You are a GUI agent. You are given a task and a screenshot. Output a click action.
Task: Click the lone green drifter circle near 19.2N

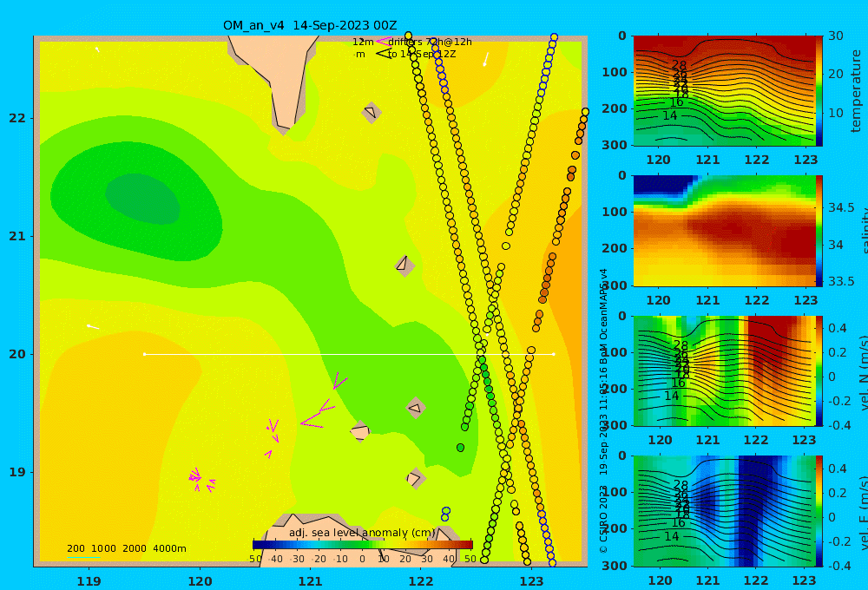click(460, 447)
